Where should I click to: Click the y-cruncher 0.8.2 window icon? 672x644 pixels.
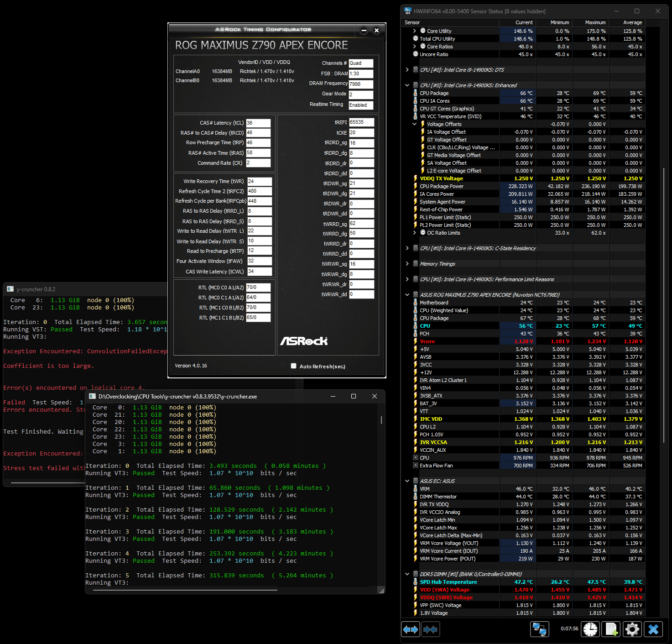(10, 289)
